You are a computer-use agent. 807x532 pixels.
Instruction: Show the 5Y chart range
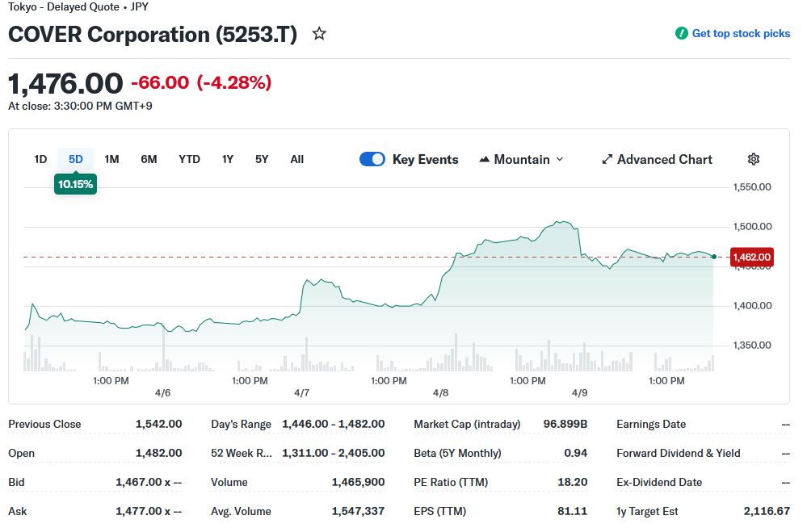(x=262, y=160)
